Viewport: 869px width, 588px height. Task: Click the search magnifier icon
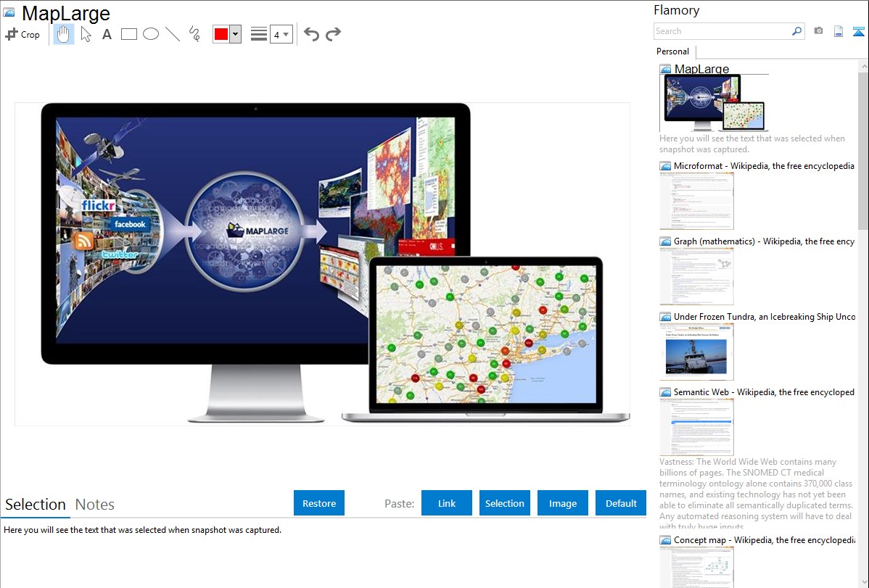coord(796,31)
